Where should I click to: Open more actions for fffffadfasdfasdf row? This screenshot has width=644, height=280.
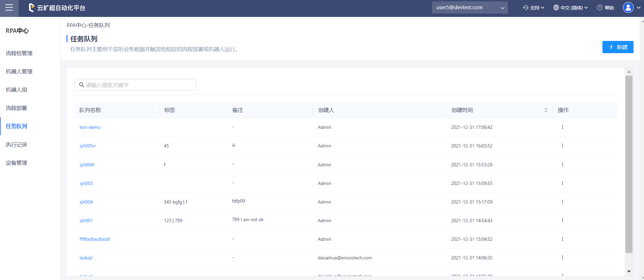tap(562, 239)
